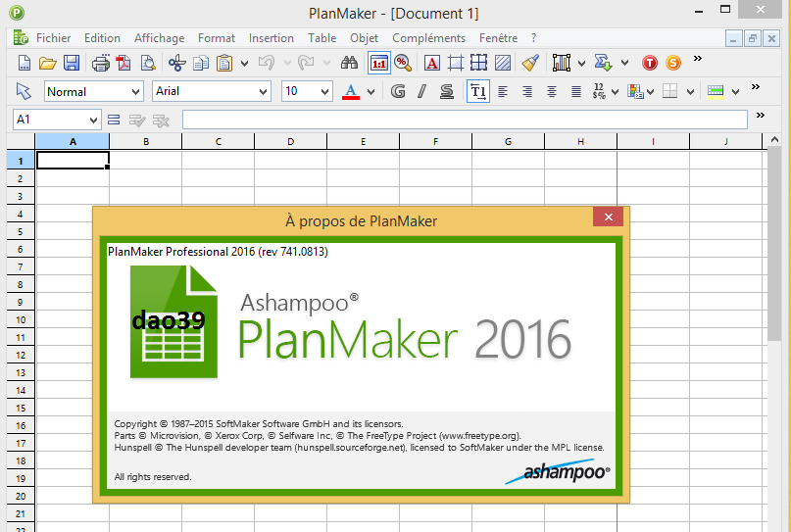Toggle underline formatting (S button)
791x532 pixels.
tap(446, 91)
